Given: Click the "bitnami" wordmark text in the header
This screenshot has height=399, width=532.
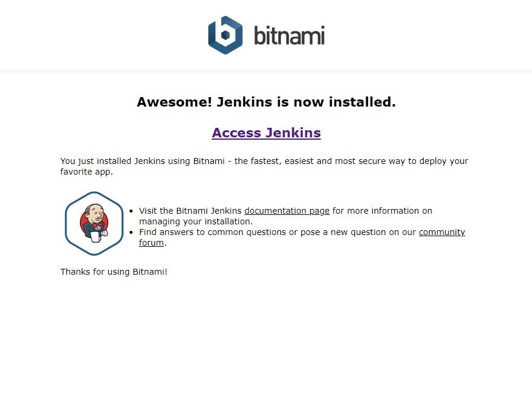Looking at the screenshot, I should coord(289,35).
